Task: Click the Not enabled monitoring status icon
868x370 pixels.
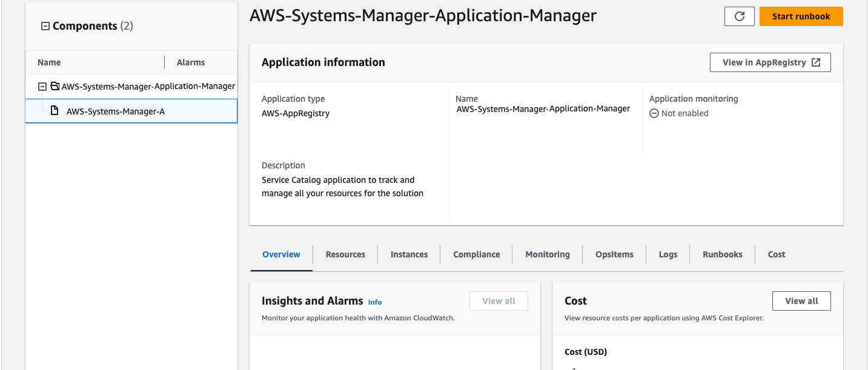Action: pos(654,113)
